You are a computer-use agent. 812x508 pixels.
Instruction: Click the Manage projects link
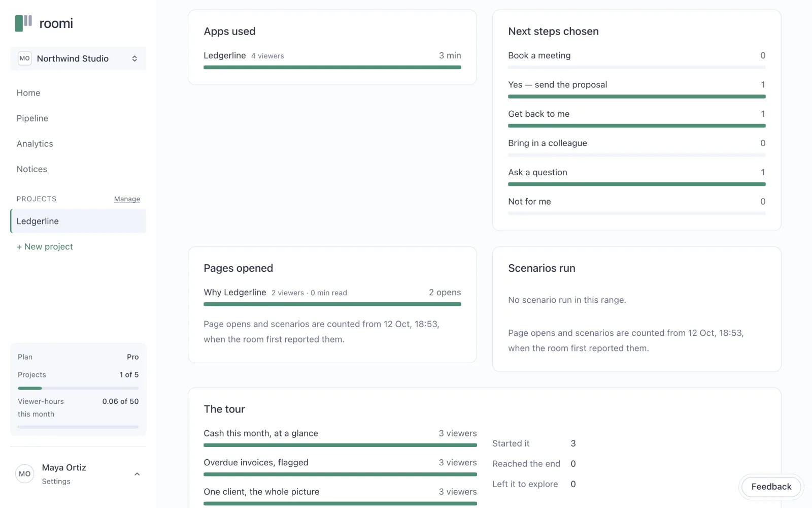(x=127, y=199)
